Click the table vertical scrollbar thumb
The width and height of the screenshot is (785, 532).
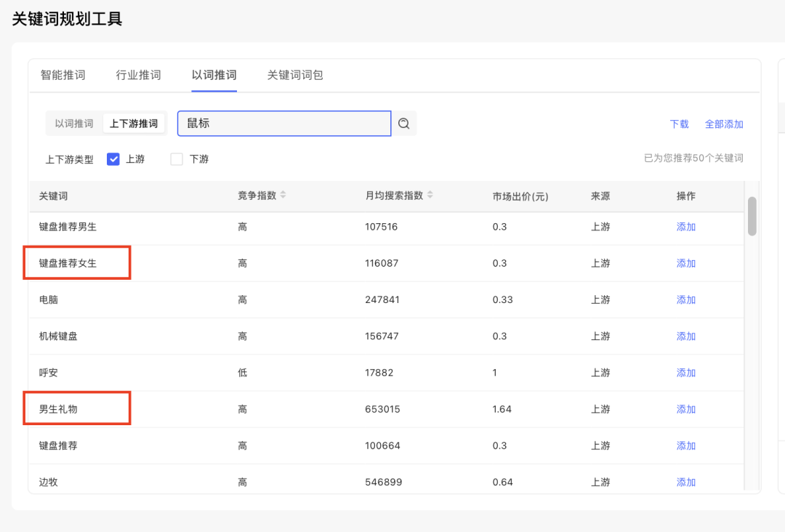[x=752, y=216]
